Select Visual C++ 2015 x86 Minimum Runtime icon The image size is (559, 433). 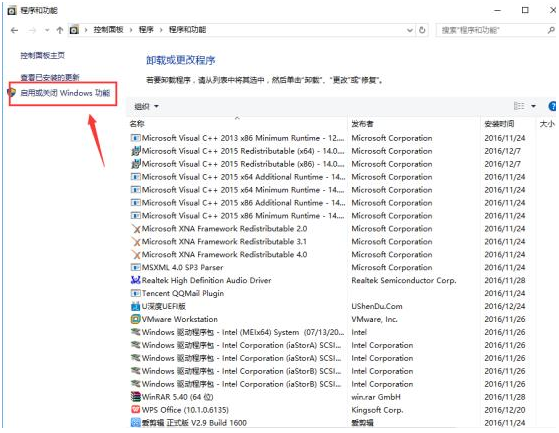click(135, 216)
